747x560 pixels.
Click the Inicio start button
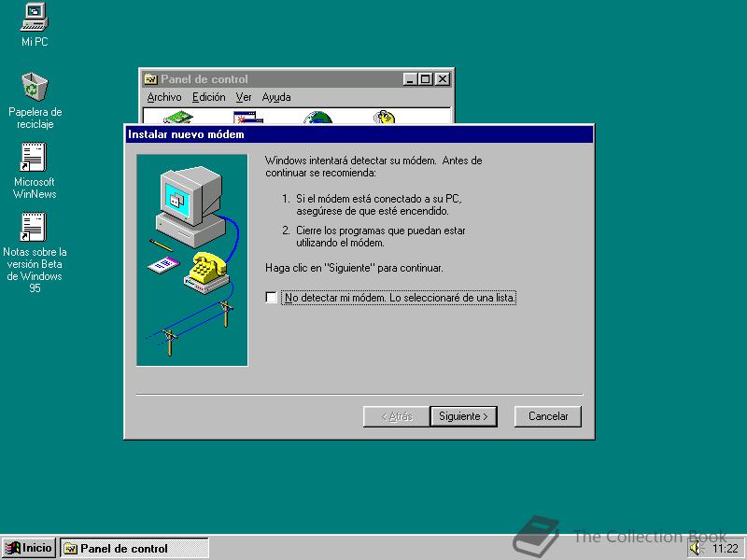pyautogui.click(x=29, y=548)
